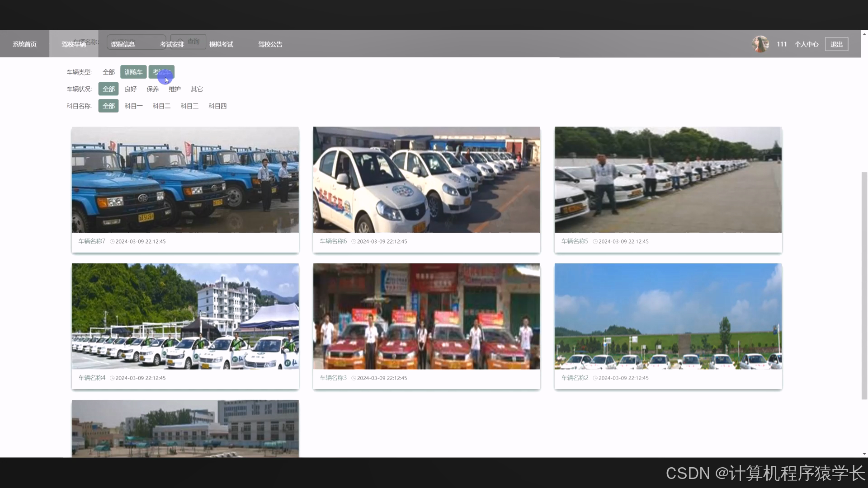
Task: Click the 车辆名称7 card title
Action: coord(92,241)
